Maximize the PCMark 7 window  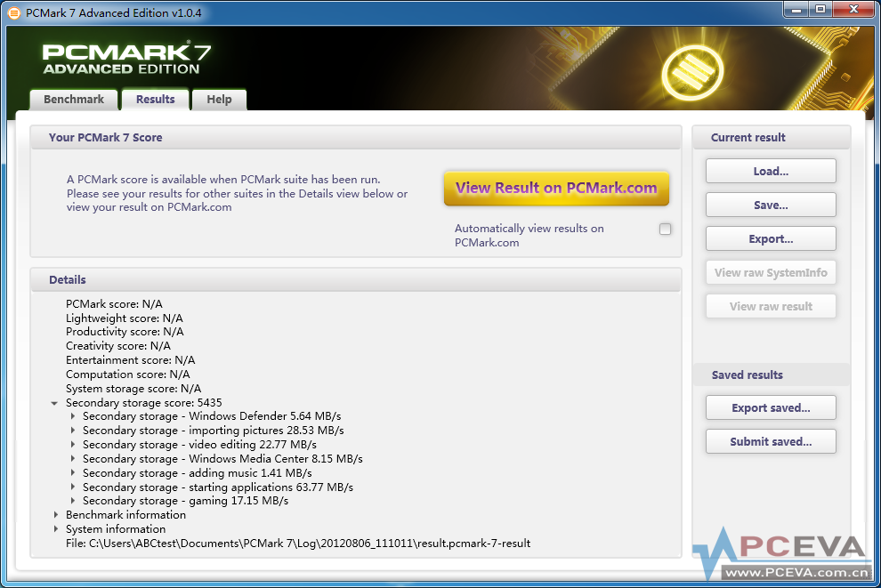(x=820, y=10)
